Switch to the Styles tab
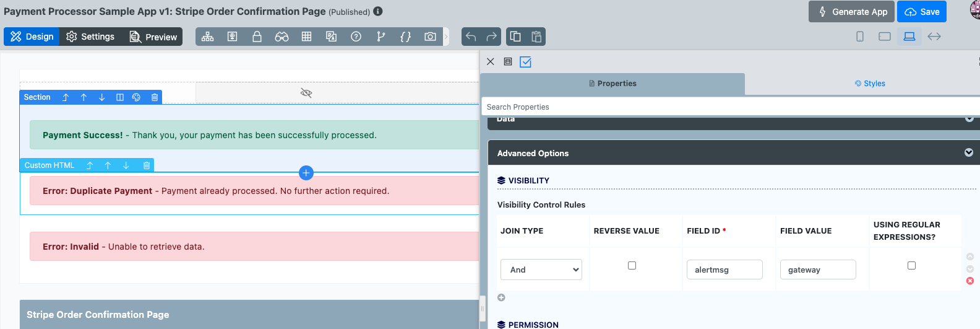This screenshot has width=980, height=329. click(x=870, y=84)
